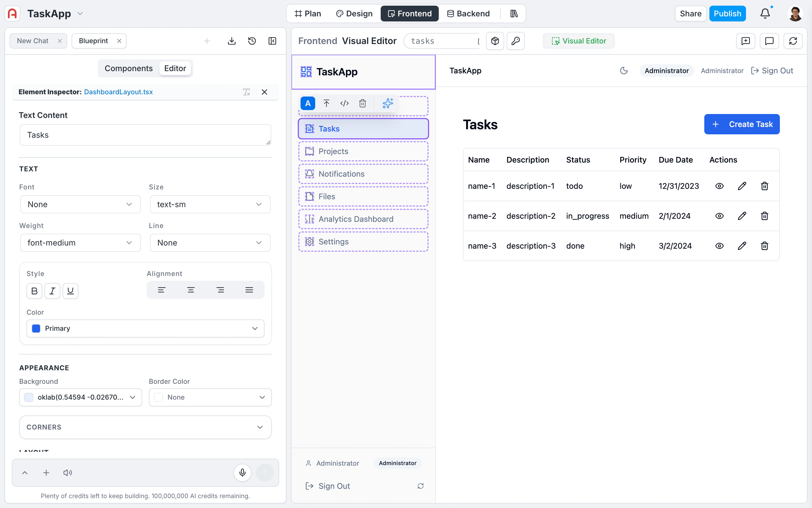
Task: Open the library books icon in top nav
Action: point(514,14)
